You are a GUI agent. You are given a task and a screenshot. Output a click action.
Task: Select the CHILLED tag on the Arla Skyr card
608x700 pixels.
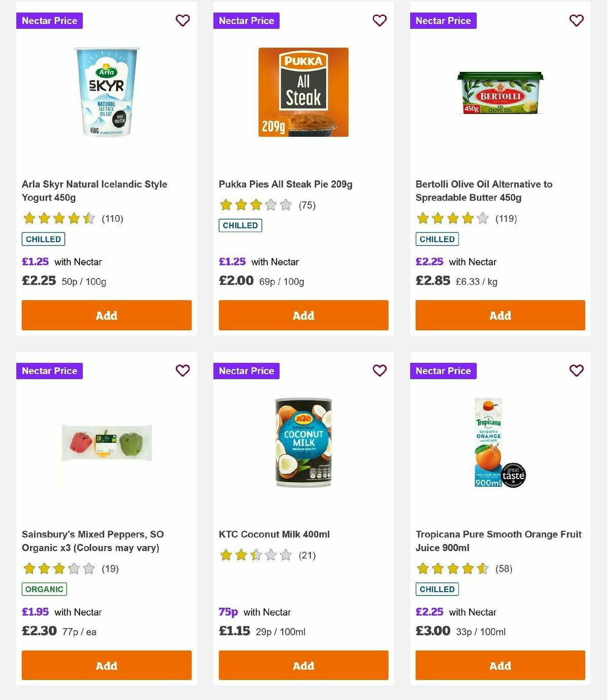43,239
